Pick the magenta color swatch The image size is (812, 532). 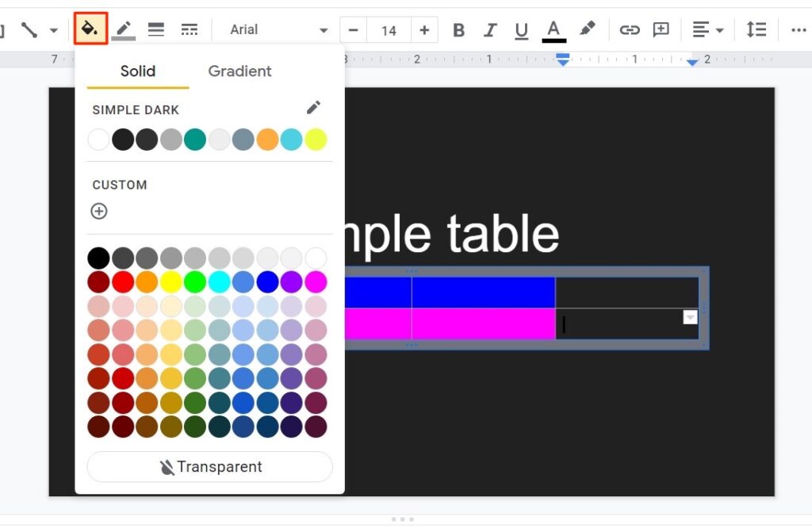tap(316, 281)
